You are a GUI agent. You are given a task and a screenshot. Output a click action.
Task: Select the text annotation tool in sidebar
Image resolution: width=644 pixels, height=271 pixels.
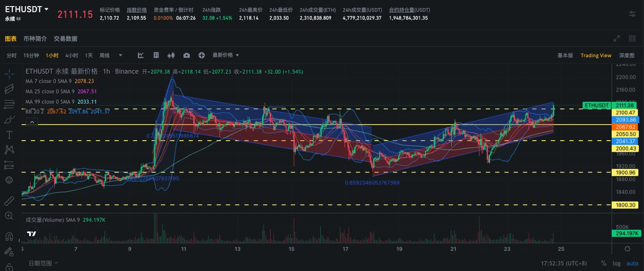click(9, 134)
